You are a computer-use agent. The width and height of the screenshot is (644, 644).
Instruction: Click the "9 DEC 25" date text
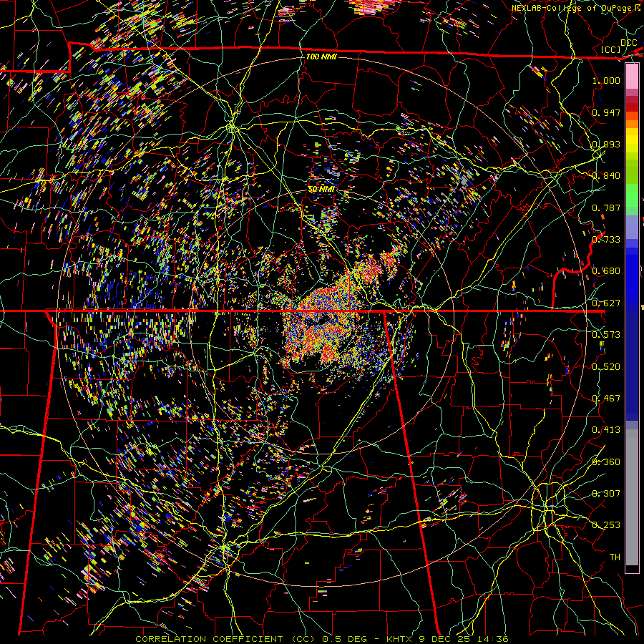445,639
